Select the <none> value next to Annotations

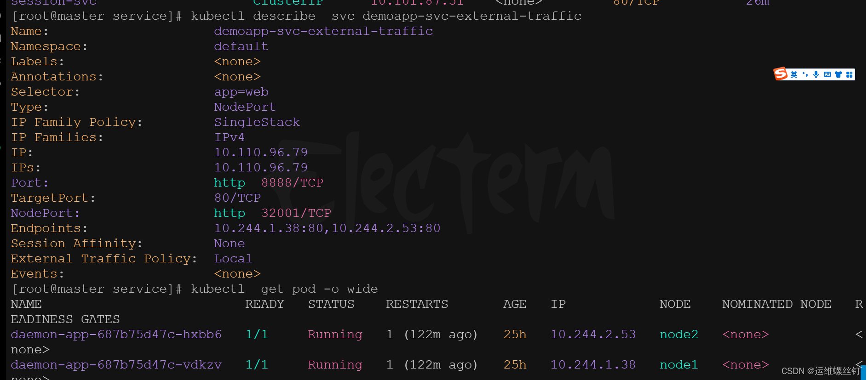[237, 77]
